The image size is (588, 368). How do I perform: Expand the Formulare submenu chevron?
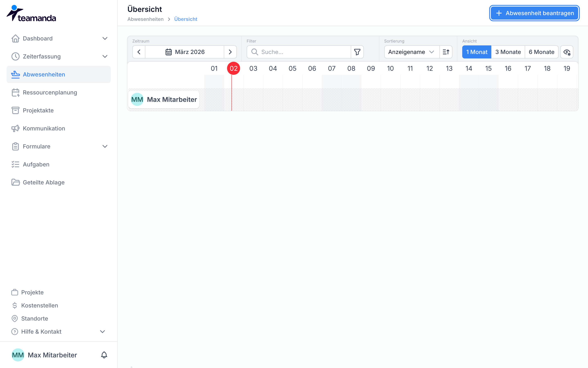click(105, 147)
